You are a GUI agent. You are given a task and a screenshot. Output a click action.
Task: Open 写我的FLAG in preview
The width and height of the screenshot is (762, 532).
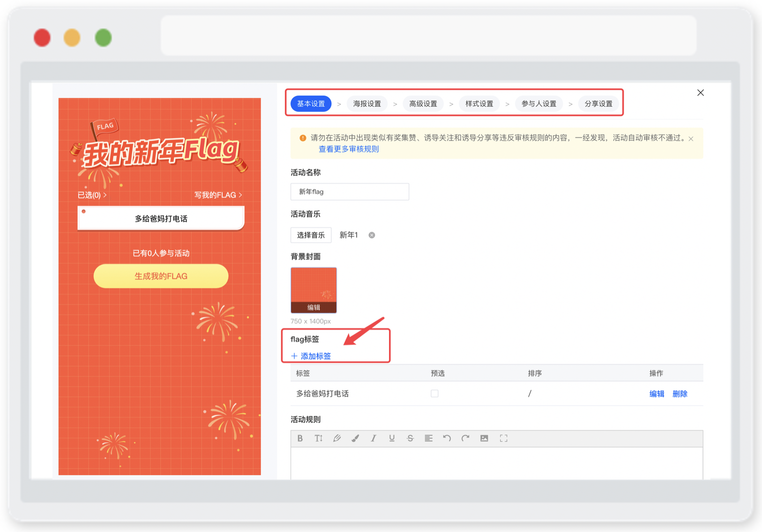click(218, 195)
